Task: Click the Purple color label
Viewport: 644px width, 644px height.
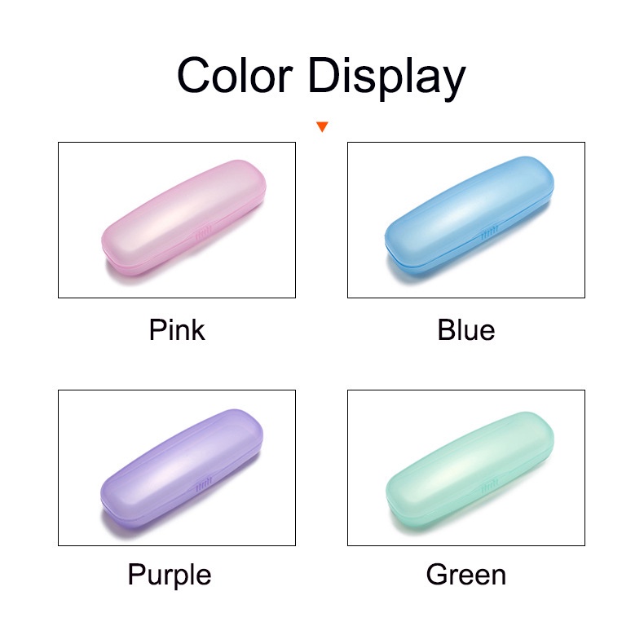Action: tap(170, 575)
